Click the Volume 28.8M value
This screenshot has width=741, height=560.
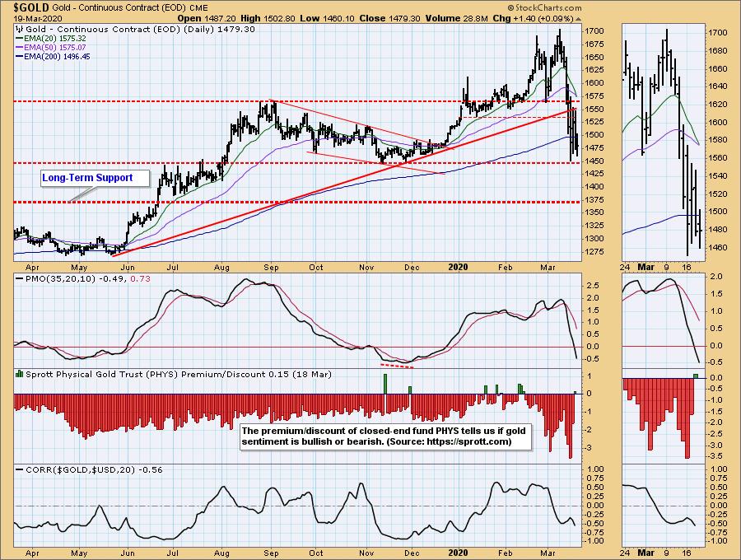click(x=456, y=18)
